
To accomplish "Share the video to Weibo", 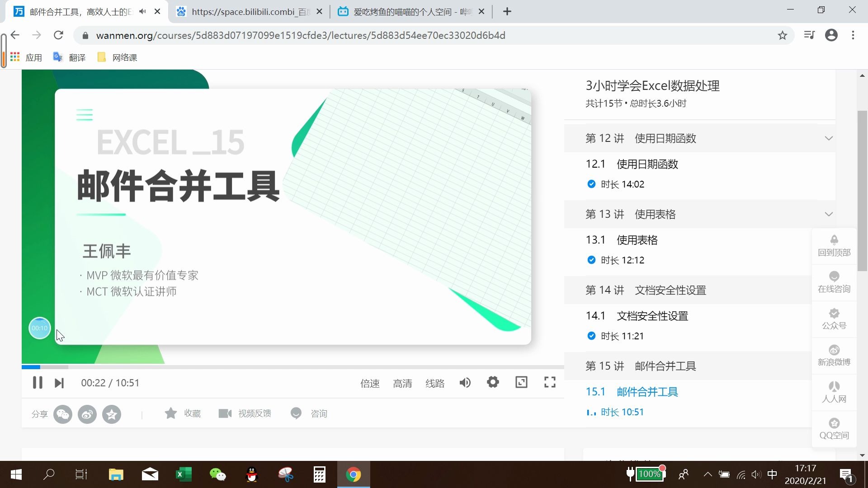I will tap(87, 414).
